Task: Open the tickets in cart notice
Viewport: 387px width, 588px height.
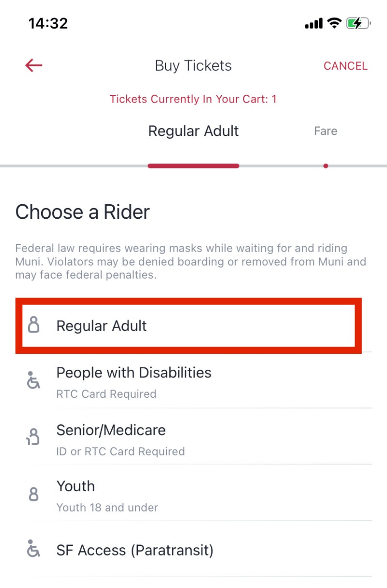Action: (193, 99)
